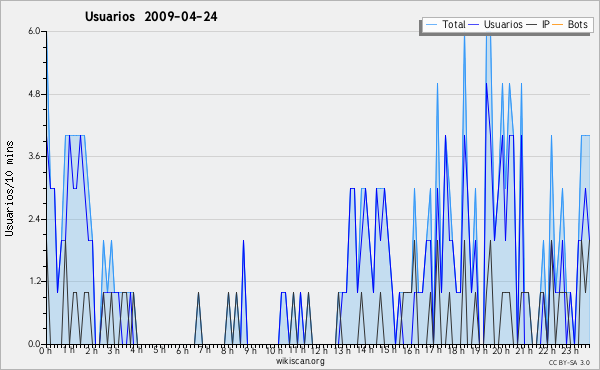Click the light blue Total legend line
Screen dimensions: 600x370
[431, 25]
